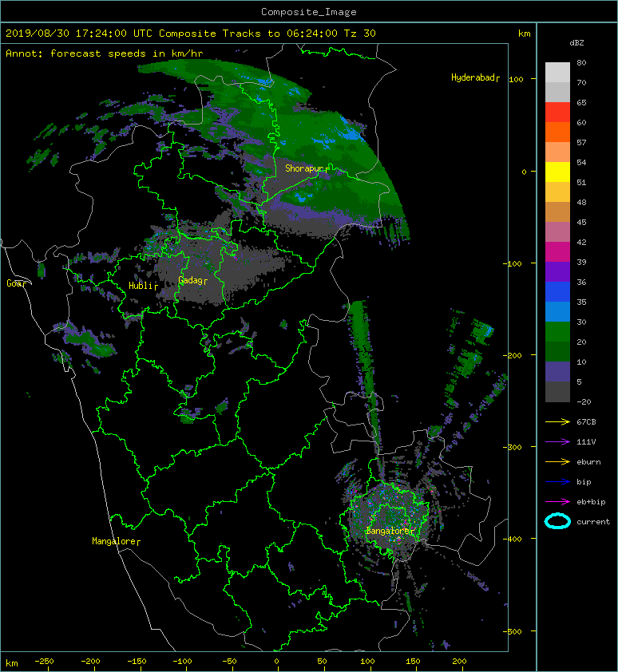Click the yellow 67CB track arrow in legend
The image size is (618, 672).
coord(557,421)
